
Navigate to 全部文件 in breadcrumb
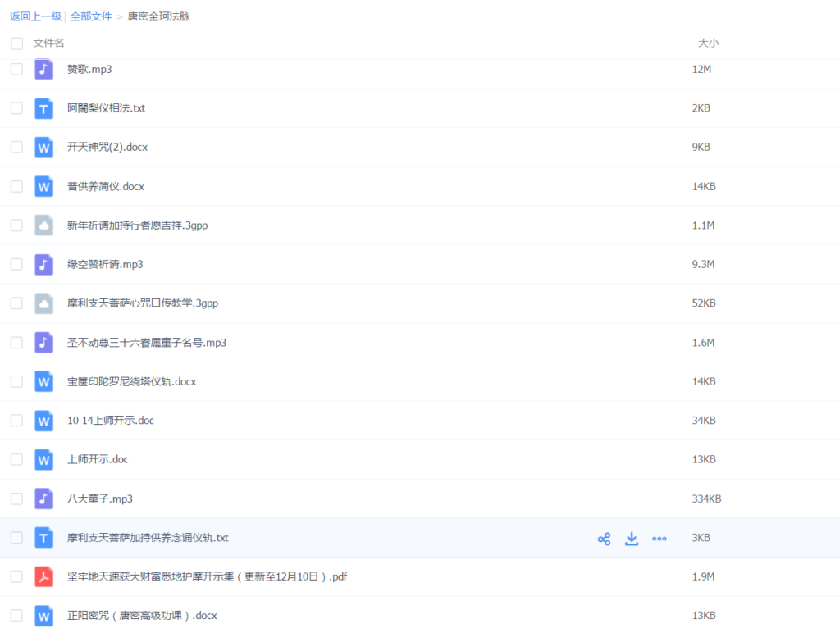(91, 16)
